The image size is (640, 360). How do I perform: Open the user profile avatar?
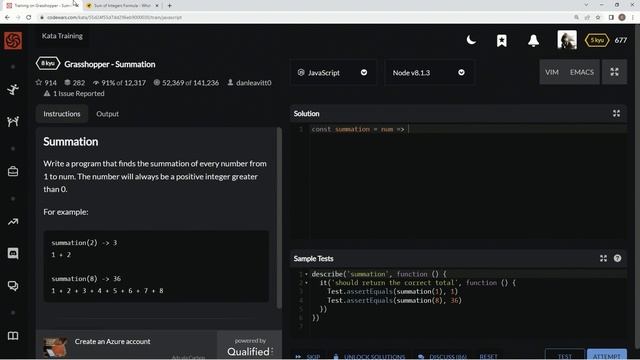pos(567,40)
